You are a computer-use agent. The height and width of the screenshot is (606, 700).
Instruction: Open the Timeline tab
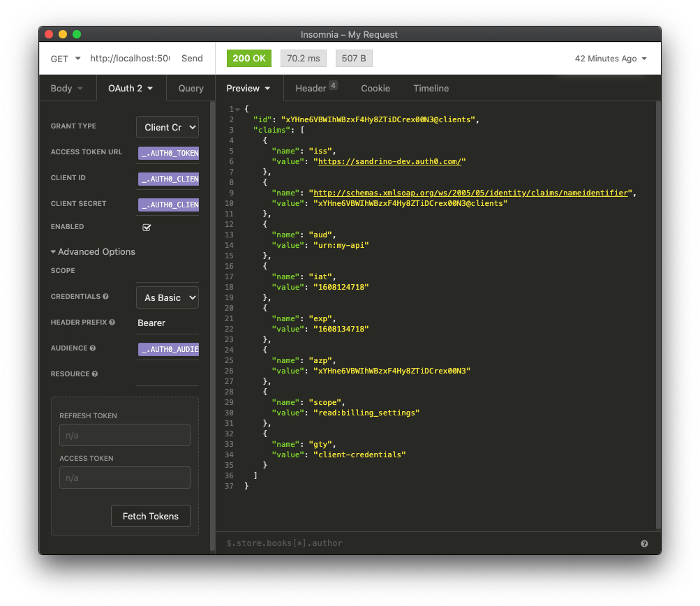click(431, 89)
